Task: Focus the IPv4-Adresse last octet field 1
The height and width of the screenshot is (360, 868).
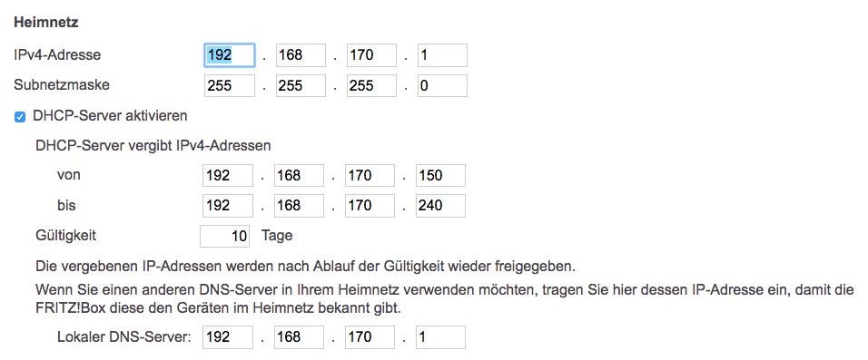Action: tap(442, 55)
